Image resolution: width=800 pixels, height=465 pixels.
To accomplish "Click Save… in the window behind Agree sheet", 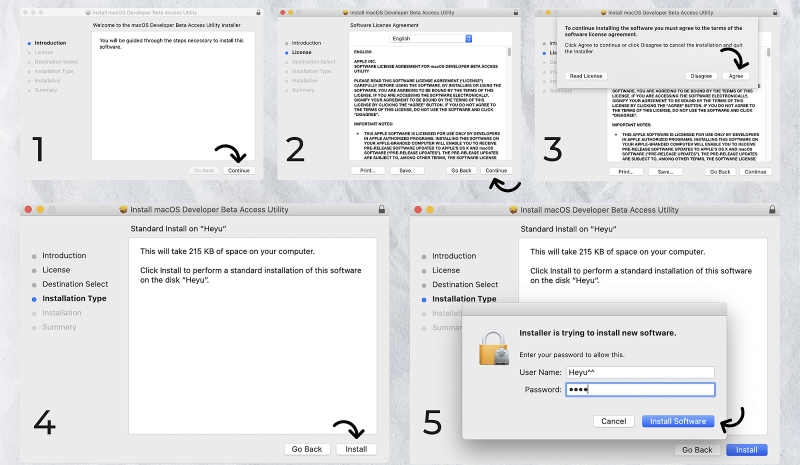I will (x=665, y=172).
